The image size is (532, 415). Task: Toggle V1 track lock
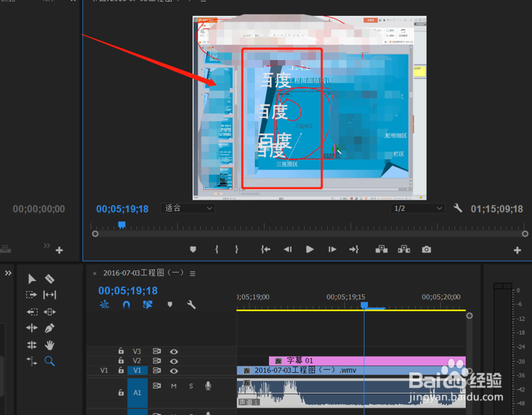[121, 370]
